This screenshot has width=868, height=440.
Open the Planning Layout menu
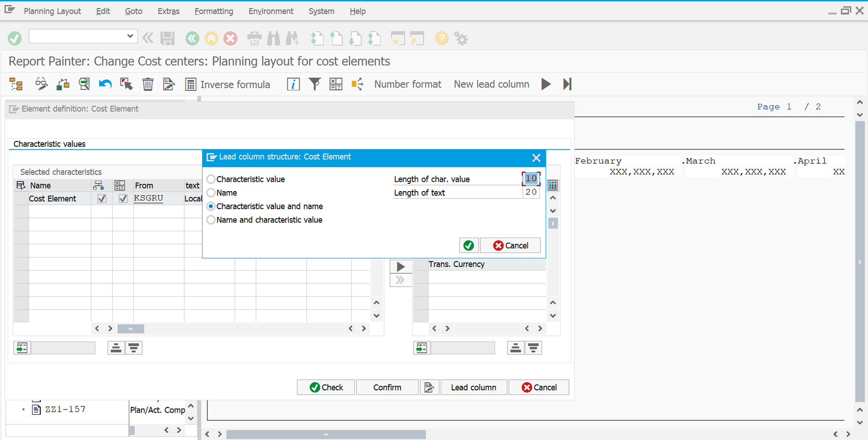click(x=52, y=11)
